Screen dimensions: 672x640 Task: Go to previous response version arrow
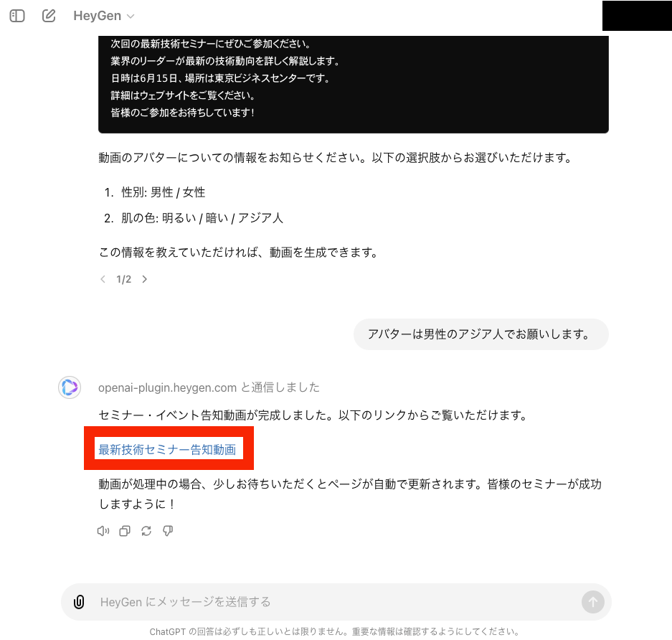click(103, 280)
